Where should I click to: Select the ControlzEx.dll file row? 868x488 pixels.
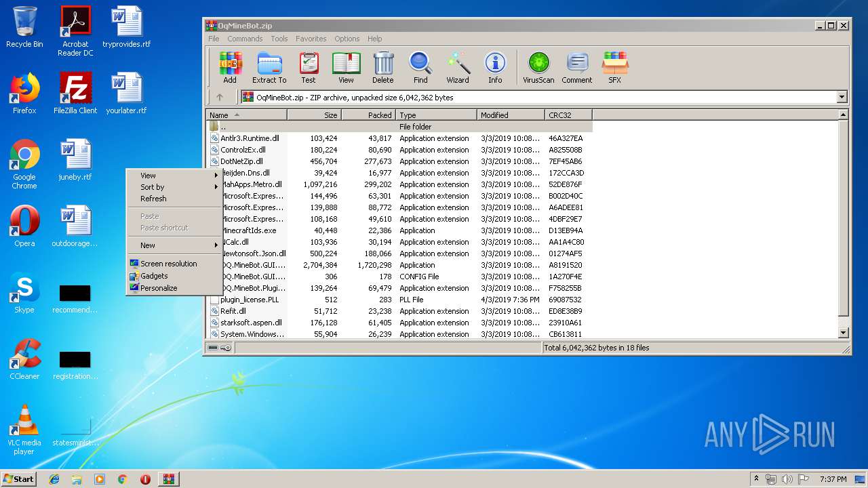(399, 150)
